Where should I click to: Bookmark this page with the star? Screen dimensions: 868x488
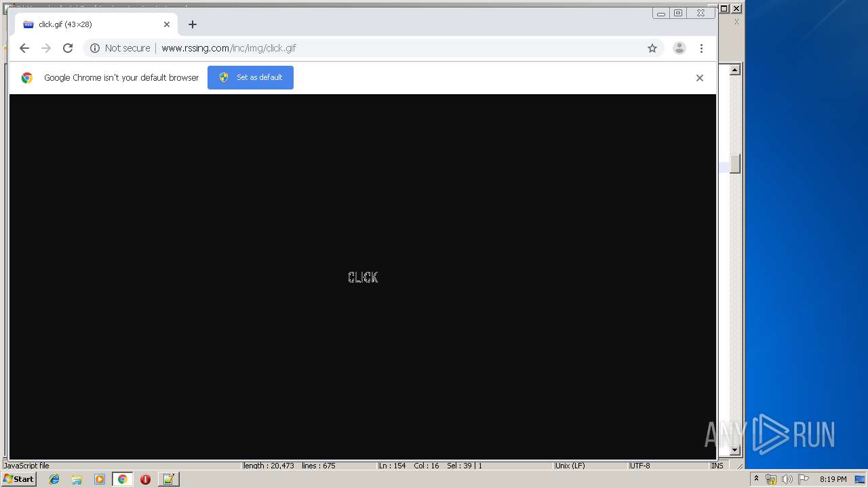(652, 48)
